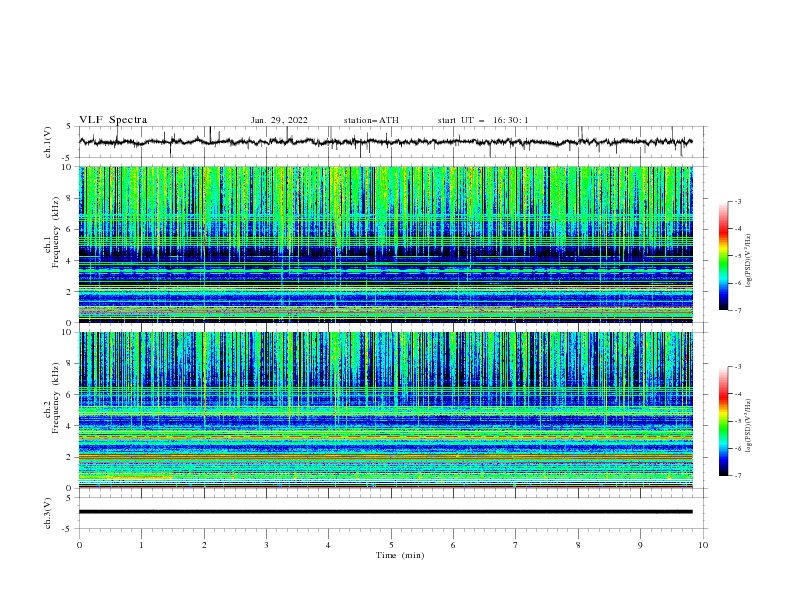Click the "Time (min)" x-axis label

[400, 555]
